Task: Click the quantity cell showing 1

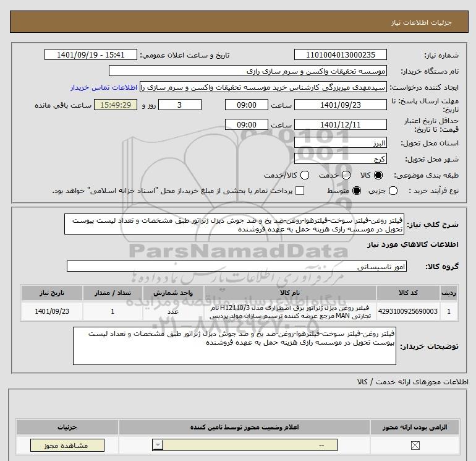Action: tap(113, 311)
